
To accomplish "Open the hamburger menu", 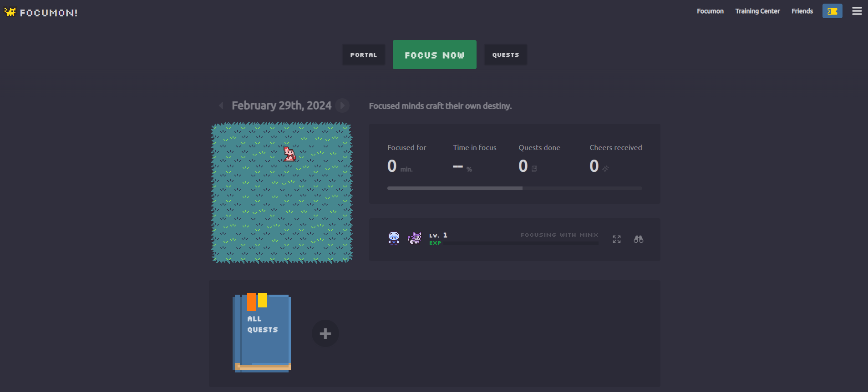I will 857,11.
